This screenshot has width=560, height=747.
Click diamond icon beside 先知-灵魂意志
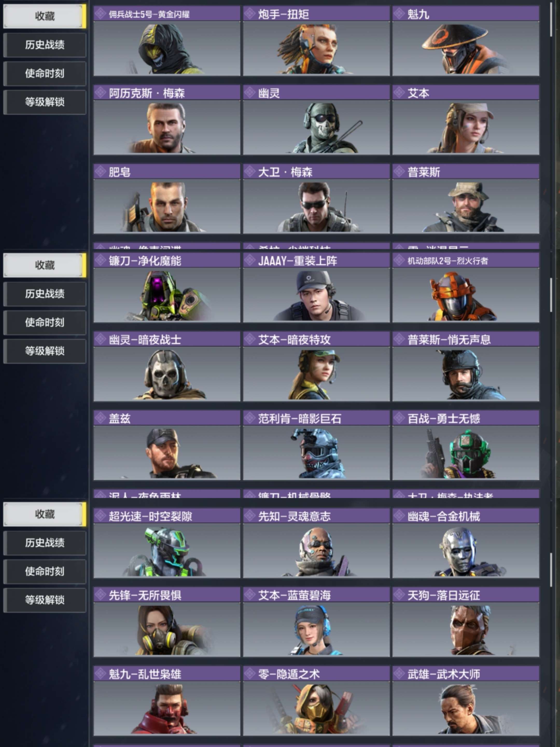click(250, 516)
